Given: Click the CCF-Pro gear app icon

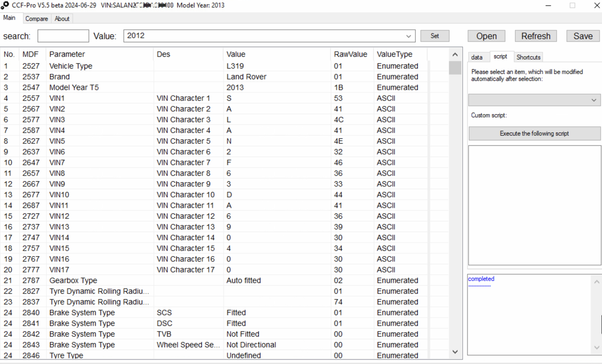Looking at the screenshot, I should (x=5, y=5).
